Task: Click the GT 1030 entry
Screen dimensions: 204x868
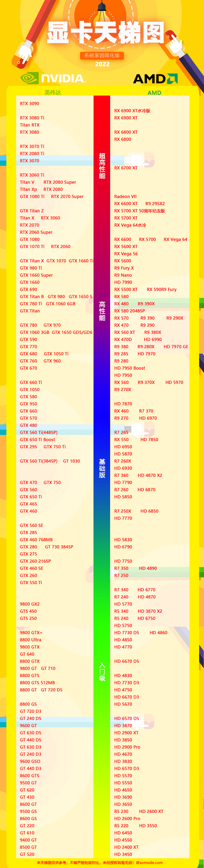Action: [x=71, y=461]
